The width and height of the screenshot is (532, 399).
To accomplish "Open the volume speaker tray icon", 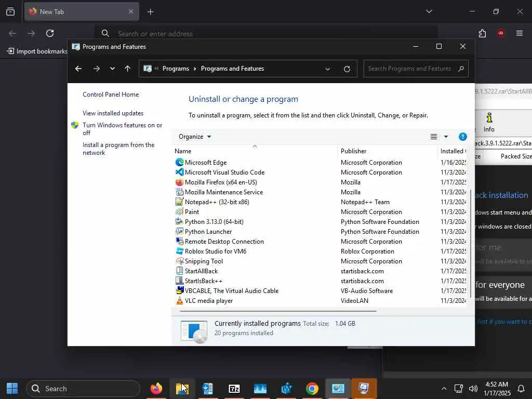I will pyautogui.click(x=473, y=389).
